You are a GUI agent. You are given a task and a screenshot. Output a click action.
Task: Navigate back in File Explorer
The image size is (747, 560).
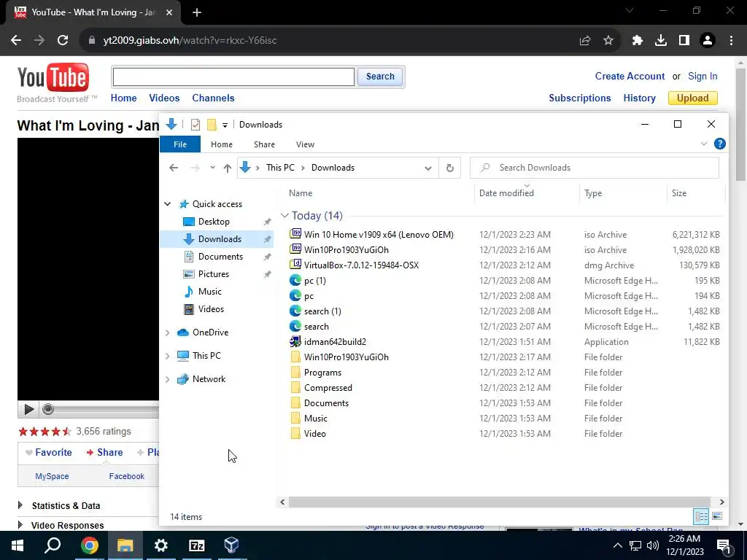point(174,168)
